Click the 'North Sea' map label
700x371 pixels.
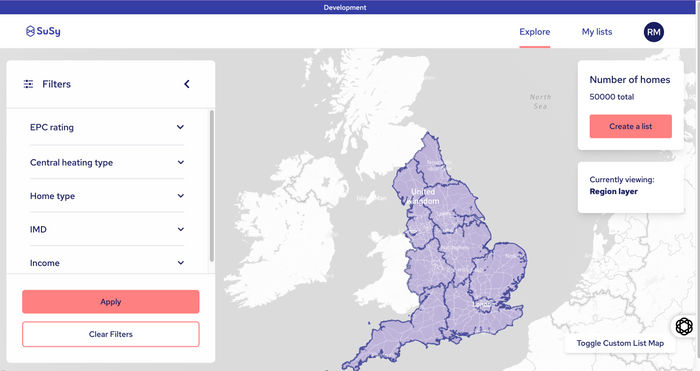click(540, 101)
